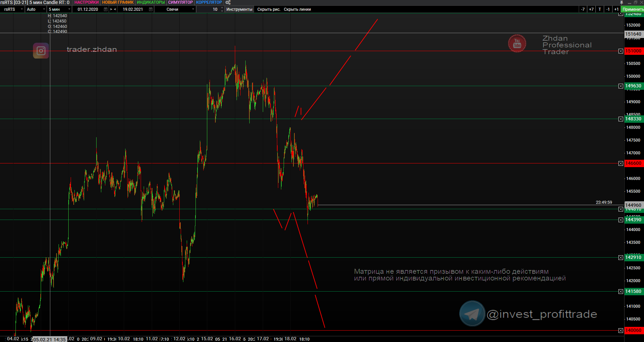Open the ИНДИКАТОРЫ menu

click(x=151, y=2)
